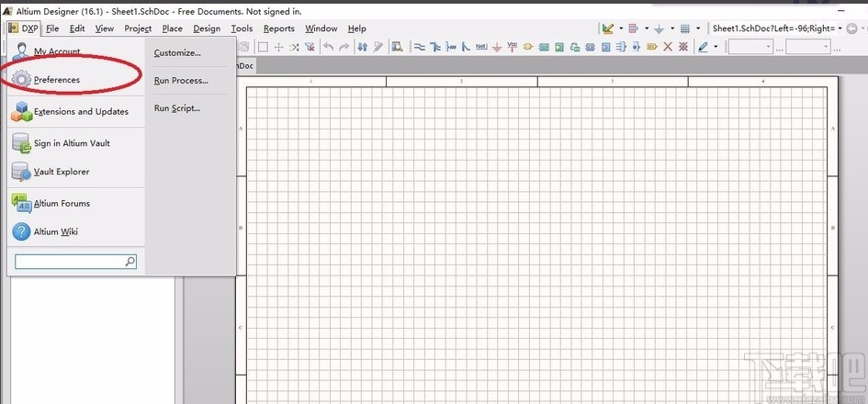Image resolution: width=868 pixels, height=404 pixels.
Task: Click the Move Selection cross icon
Action: click(x=279, y=47)
